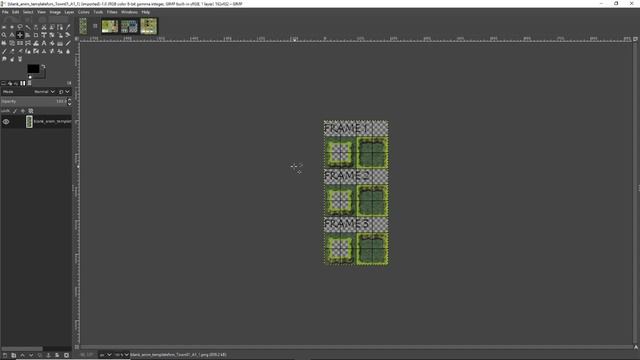Select the Measure tool

tap(12, 35)
